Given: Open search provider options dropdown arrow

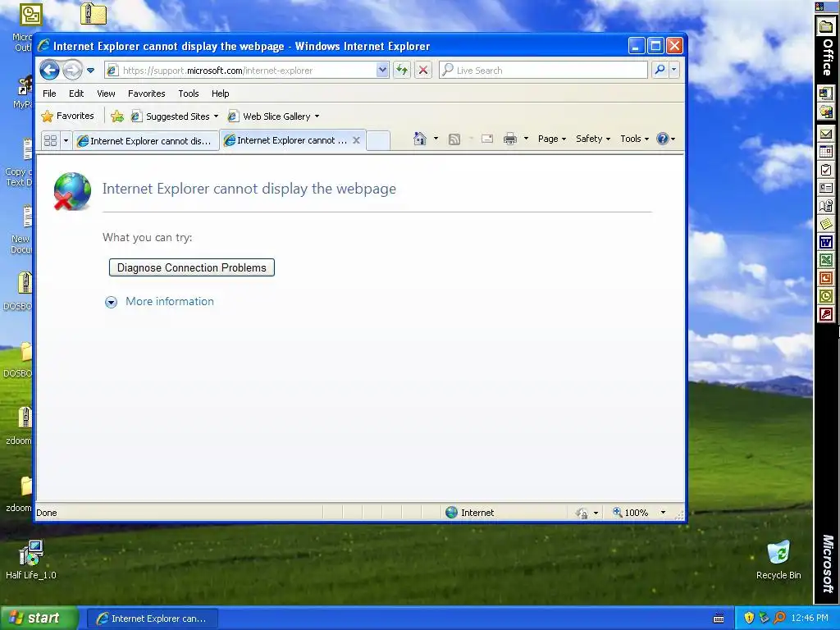Looking at the screenshot, I should tap(674, 70).
